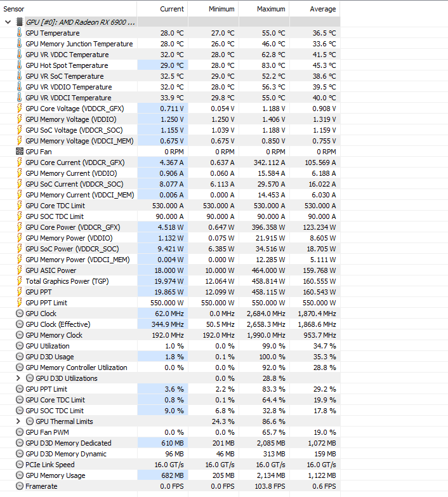This screenshot has width=448, height=497.
Task: Click thermometer icon beside GPU Hot Spot Temperature
Action: click(19, 65)
